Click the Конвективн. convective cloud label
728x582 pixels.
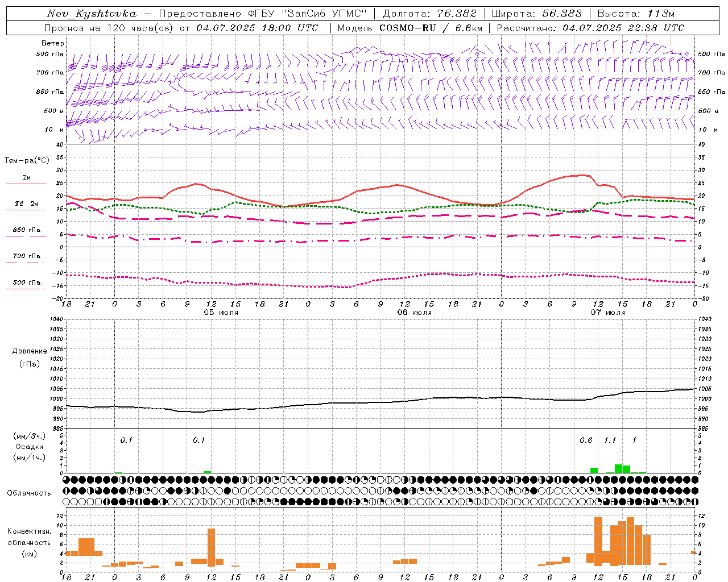point(29,531)
